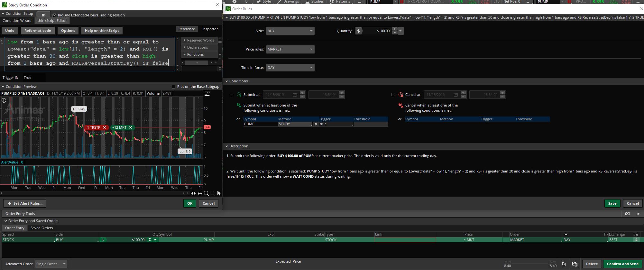644x270 pixels.
Task: Increase Quantity with the plus stepper
Action: coord(395,29)
